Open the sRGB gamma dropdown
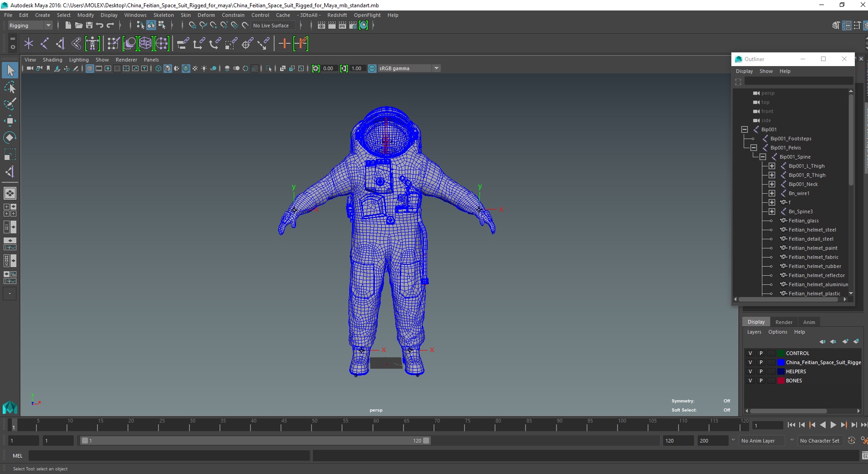The width and height of the screenshot is (868, 474). click(x=436, y=68)
